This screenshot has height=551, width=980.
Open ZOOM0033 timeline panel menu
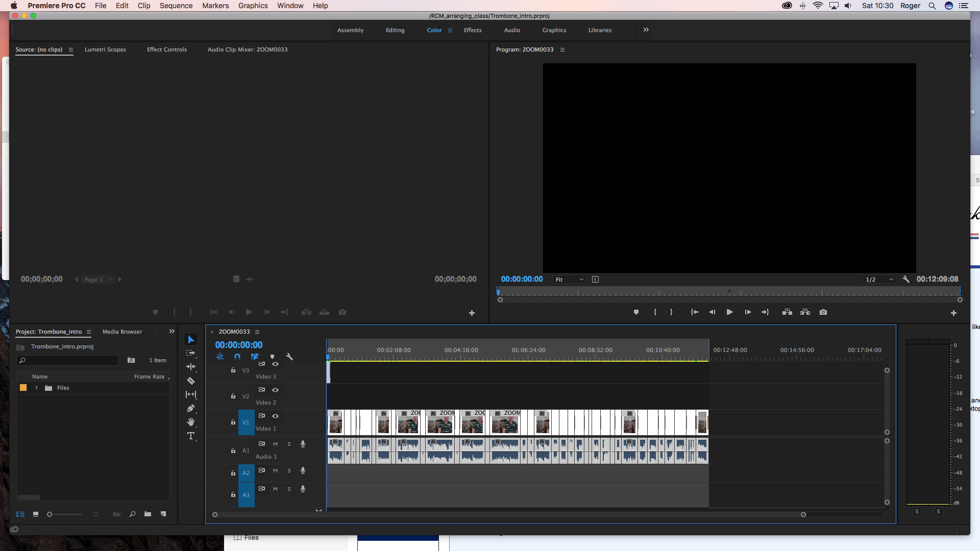point(257,332)
